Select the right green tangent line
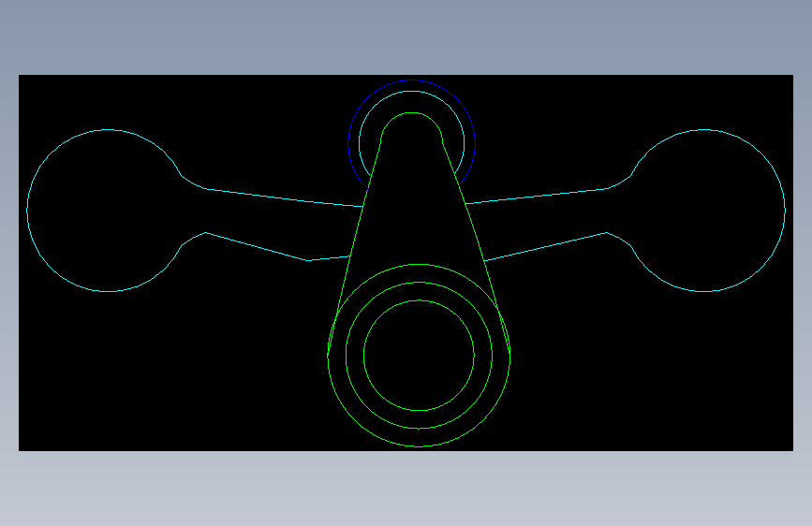The height and width of the screenshot is (526, 812). 477,249
